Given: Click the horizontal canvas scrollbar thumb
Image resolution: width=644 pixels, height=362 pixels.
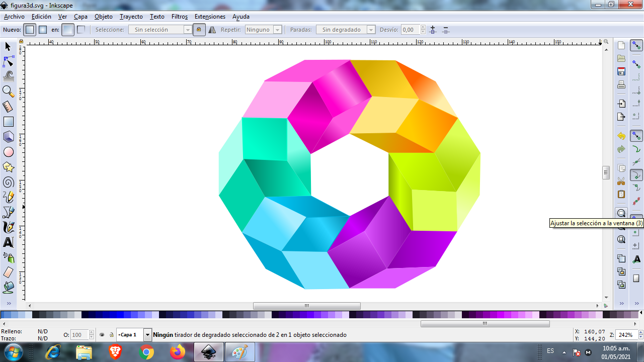Looking at the screenshot, I should [x=307, y=306].
